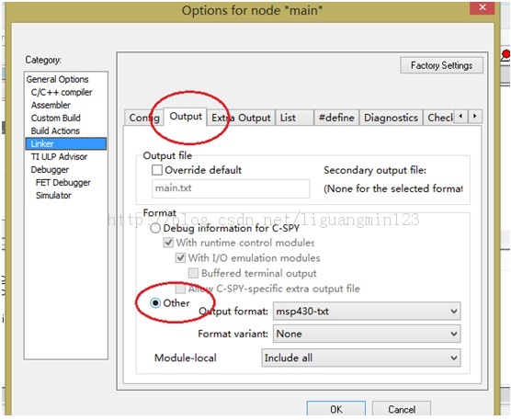The image size is (511, 420).
Task: Switch to Diagnostics tab
Action: pos(391,118)
